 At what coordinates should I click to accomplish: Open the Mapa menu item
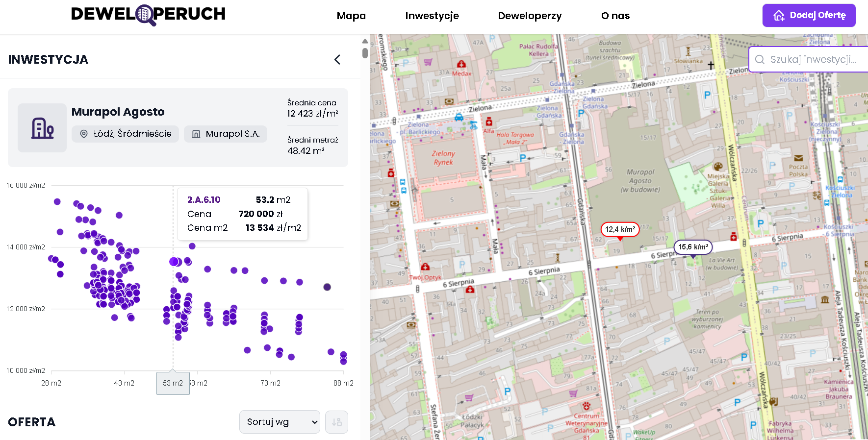coord(351,16)
